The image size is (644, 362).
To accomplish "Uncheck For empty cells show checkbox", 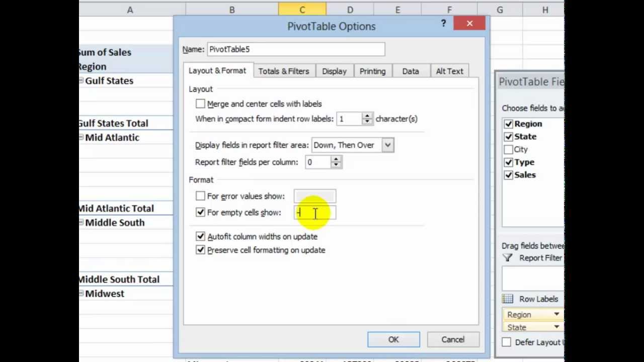I will tap(200, 212).
